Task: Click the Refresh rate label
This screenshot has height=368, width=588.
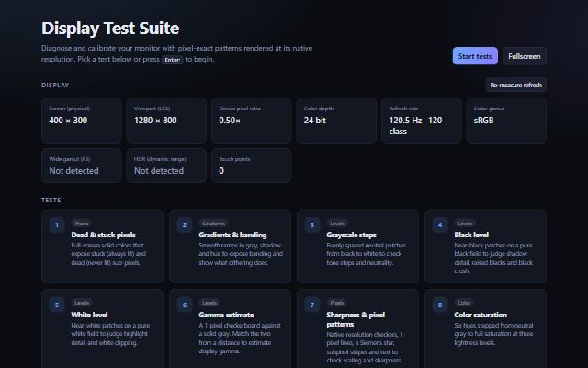Action: 403,109
